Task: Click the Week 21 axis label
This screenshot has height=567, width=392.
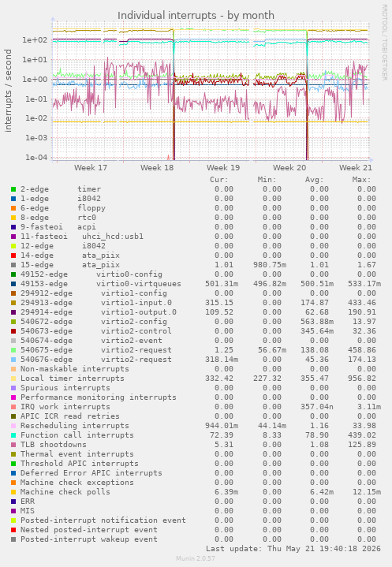Action: click(356, 168)
